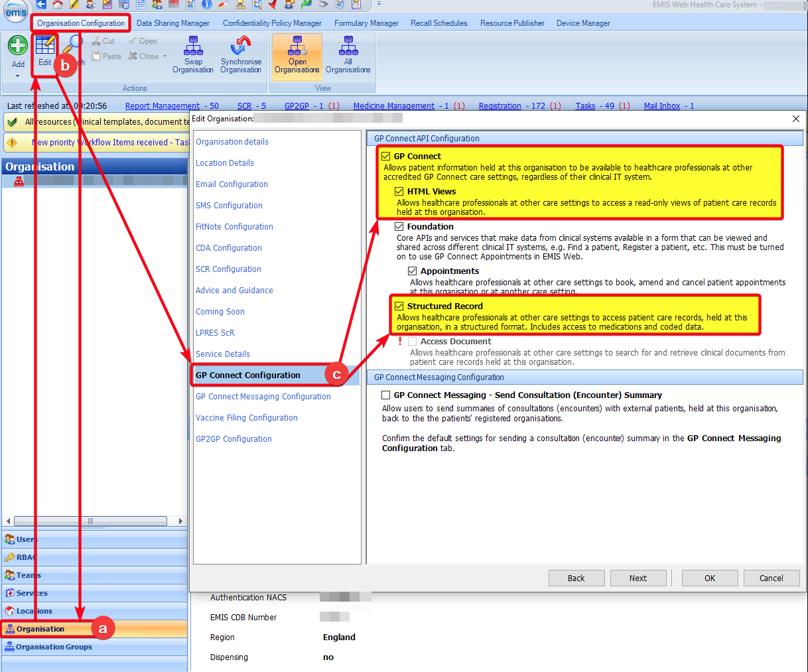Select SCR Configuration in the dialog list

coord(228,269)
